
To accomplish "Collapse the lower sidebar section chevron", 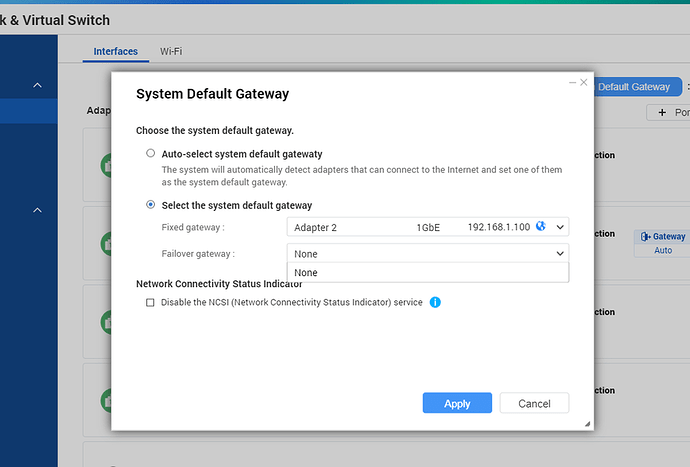I will (x=37, y=210).
